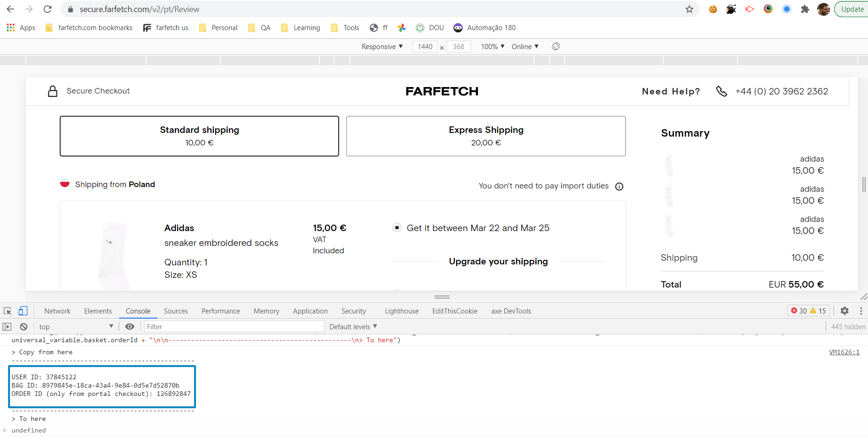Click the Secure Checkout padlock icon
868x439 pixels.
[x=53, y=91]
